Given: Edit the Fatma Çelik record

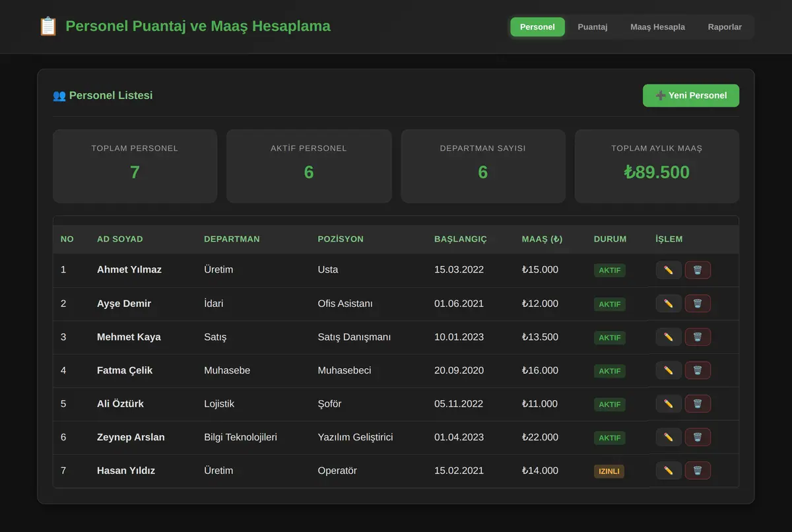Looking at the screenshot, I should coord(669,370).
